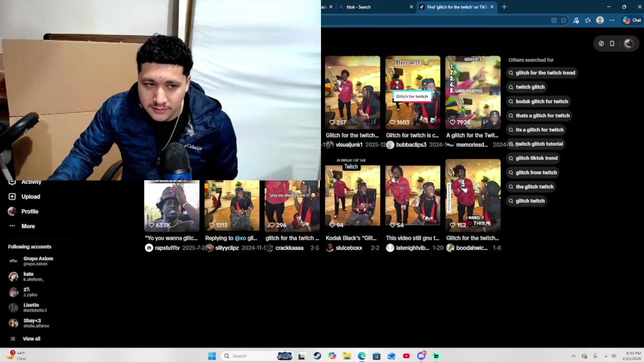Open the TikTok user avatar top right
Viewport: 644px width, 362px height.
pos(628,44)
